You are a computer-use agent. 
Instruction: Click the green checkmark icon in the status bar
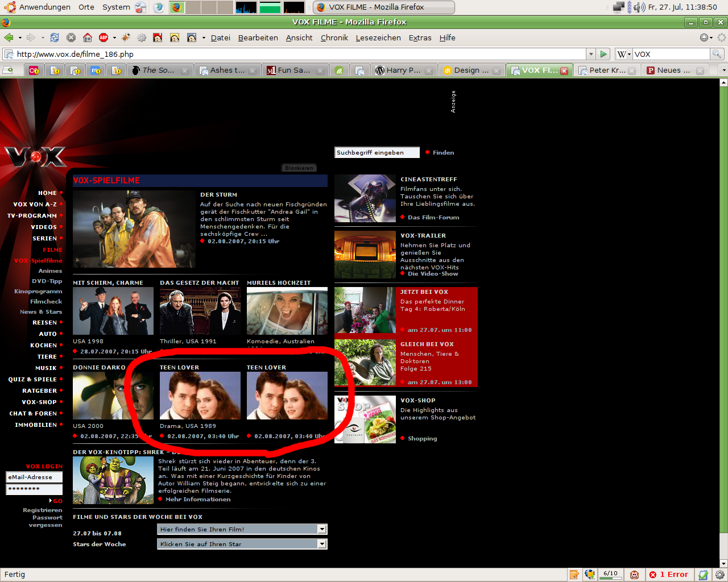pyautogui.click(x=704, y=575)
